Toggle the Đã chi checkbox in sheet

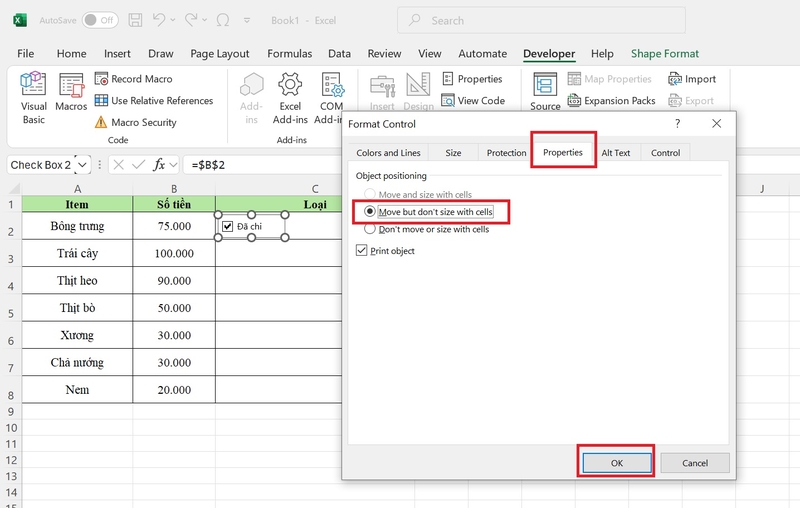tap(228, 226)
